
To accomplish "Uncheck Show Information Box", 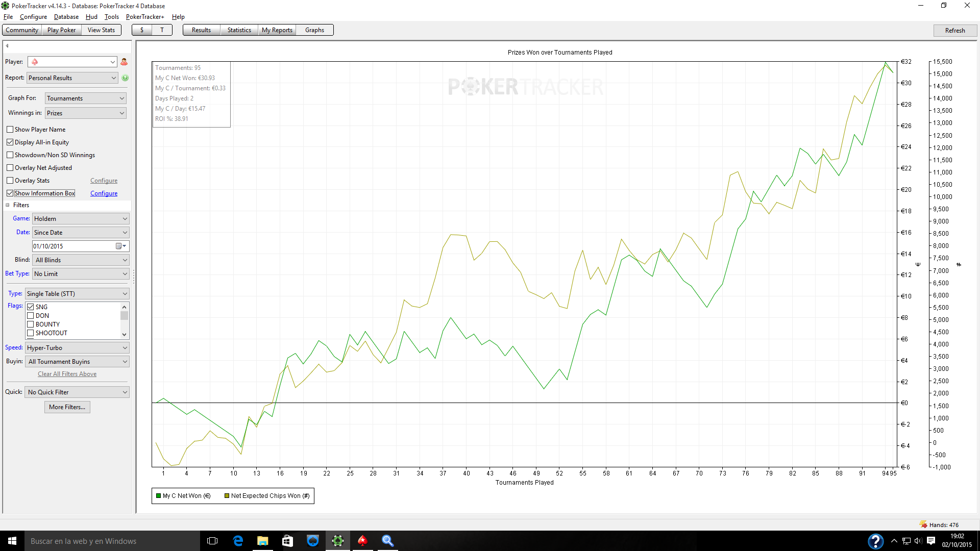I will pos(10,193).
